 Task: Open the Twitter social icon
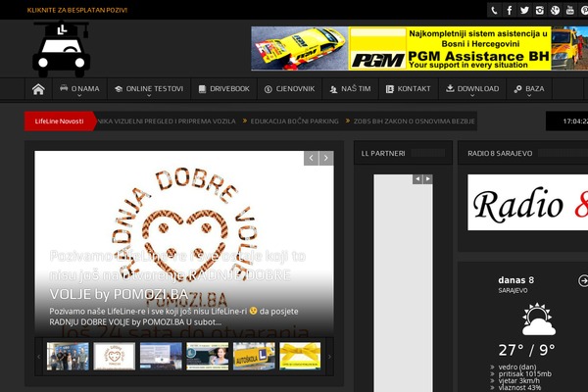click(x=524, y=10)
